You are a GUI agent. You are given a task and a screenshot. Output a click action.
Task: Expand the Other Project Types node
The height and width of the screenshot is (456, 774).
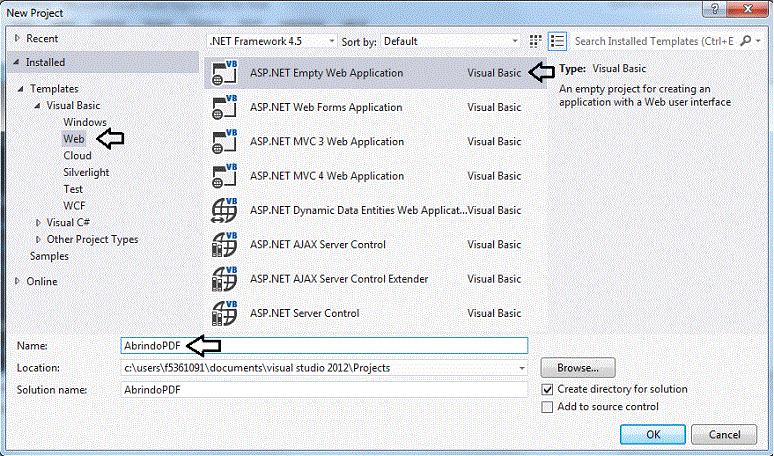tap(39, 240)
